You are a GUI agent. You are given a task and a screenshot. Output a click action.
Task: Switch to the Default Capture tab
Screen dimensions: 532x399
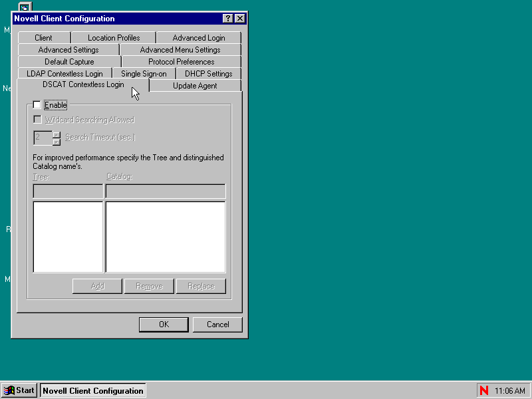coord(69,62)
